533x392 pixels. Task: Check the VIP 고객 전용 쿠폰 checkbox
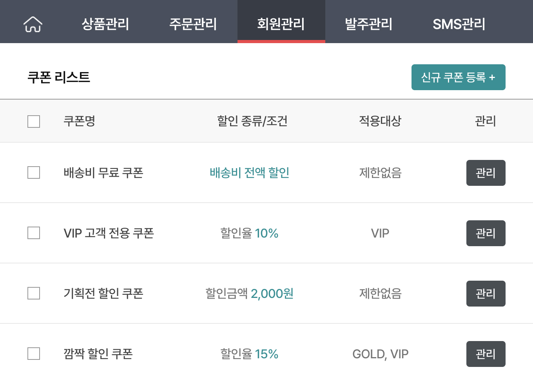(34, 233)
